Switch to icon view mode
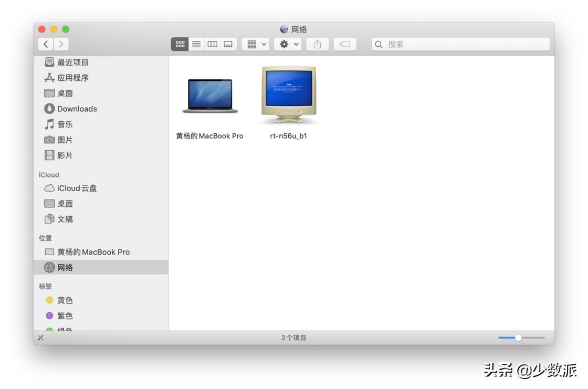The width and height of the screenshot is (588, 389). coord(180,45)
